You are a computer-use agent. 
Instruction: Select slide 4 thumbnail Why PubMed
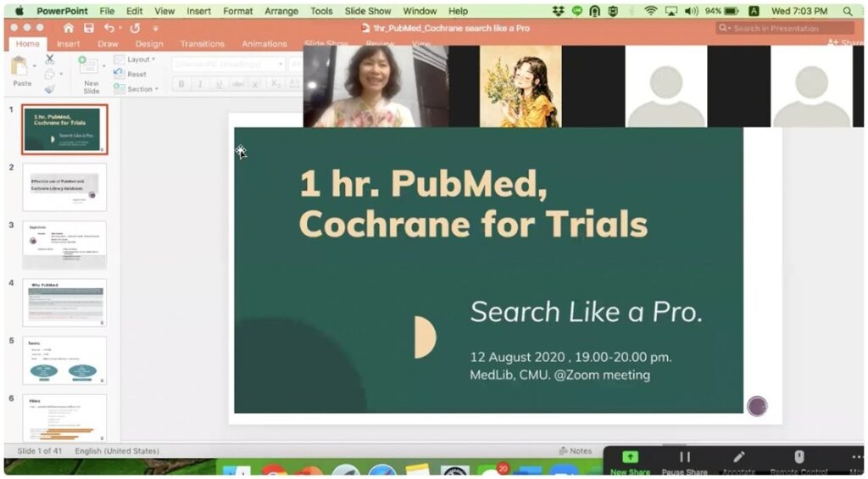64,302
